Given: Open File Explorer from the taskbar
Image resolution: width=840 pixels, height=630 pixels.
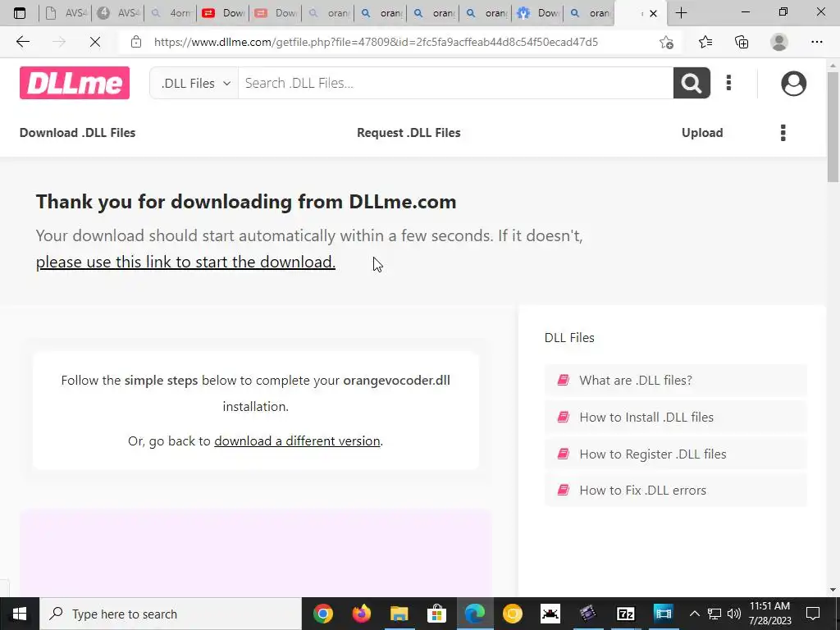Looking at the screenshot, I should click(399, 614).
